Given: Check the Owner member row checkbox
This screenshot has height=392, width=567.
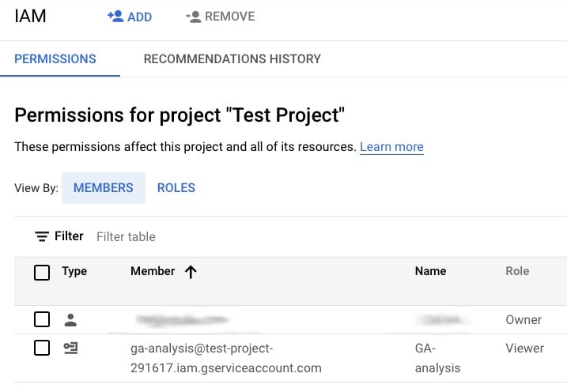Looking at the screenshot, I should 42,320.
